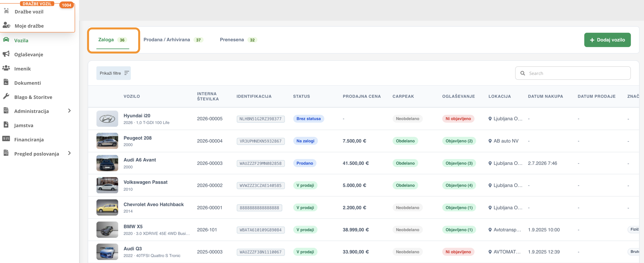Click the Prodano status badge
The height and width of the screenshot is (263, 644).
(x=304, y=163)
